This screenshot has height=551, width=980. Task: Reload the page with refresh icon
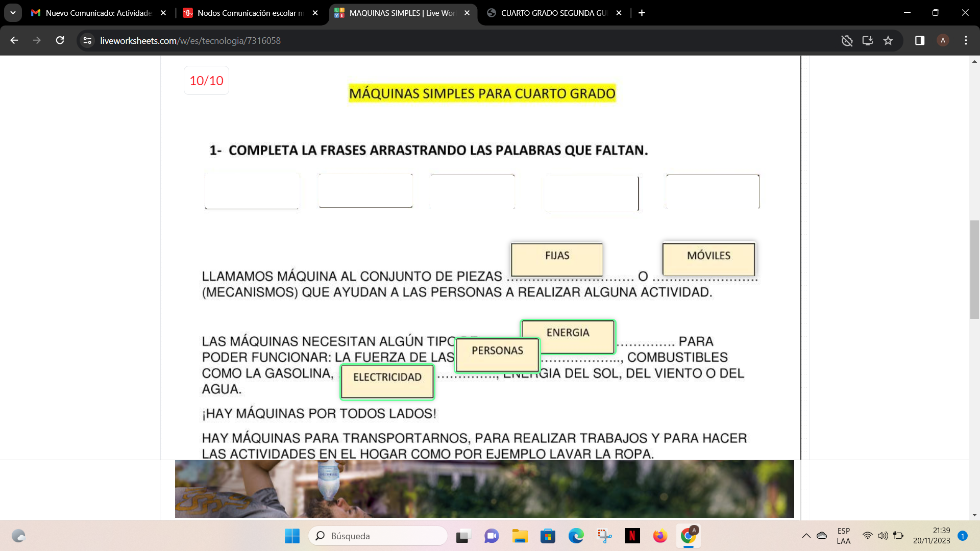coord(60,40)
